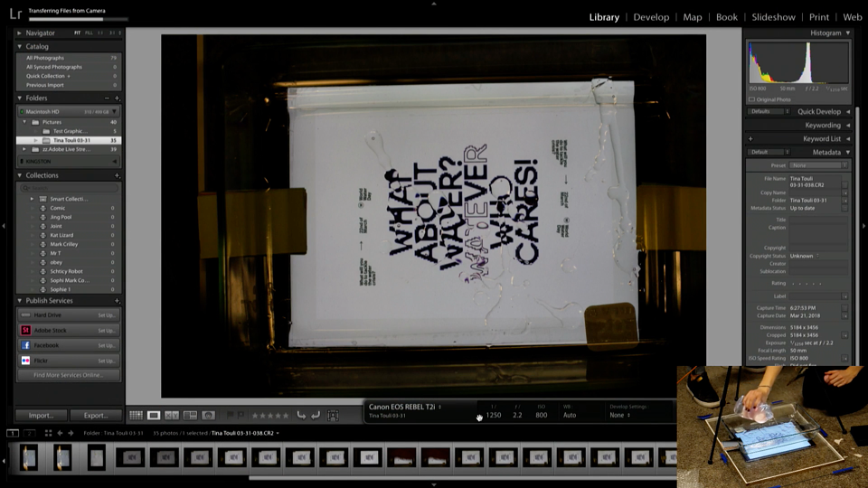Collapse the Catalog panel

(x=19, y=46)
